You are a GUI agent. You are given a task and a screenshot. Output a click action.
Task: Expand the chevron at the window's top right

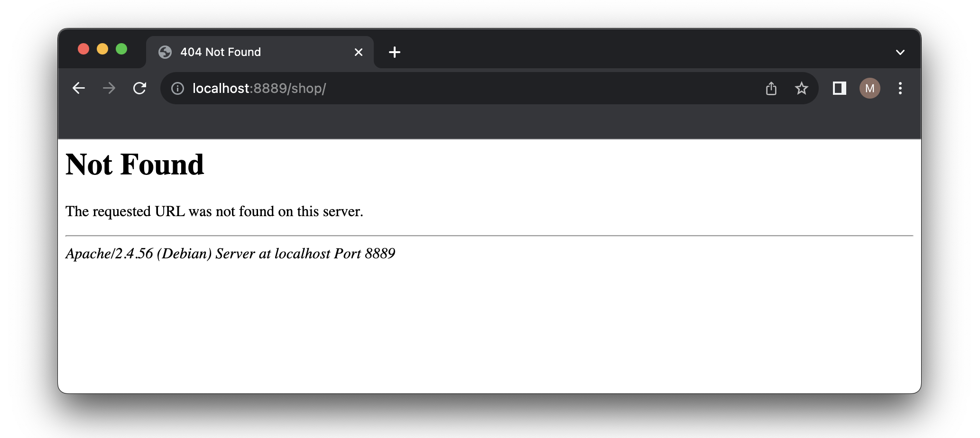[900, 52]
